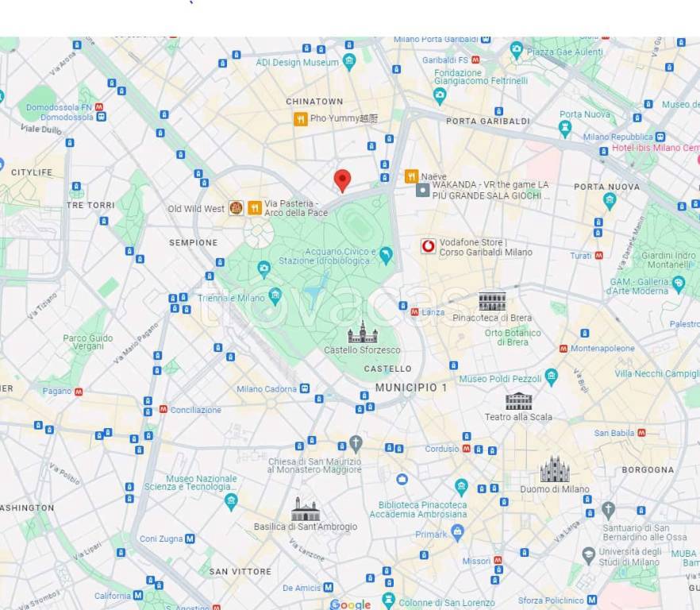
Task: Select the Conciliazione metro icon
Action: tap(163, 409)
